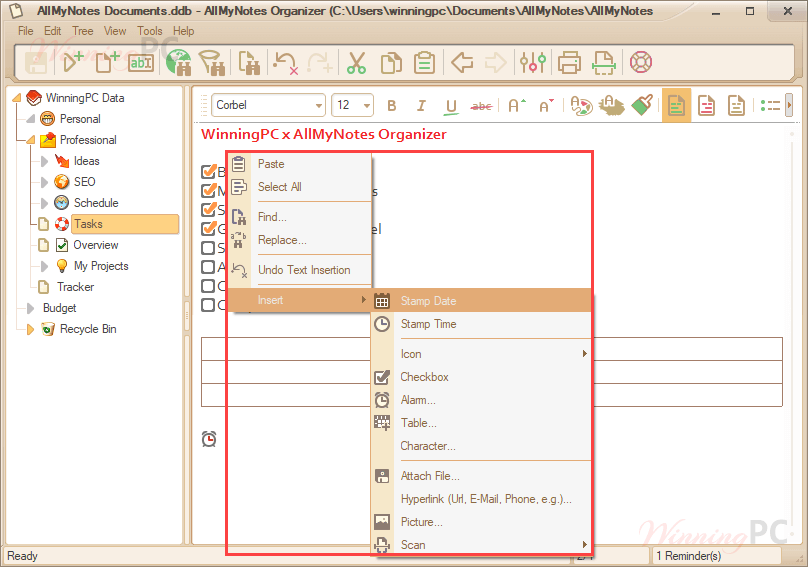
Task: Open the settings sliders icon
Action: tap(532, 62)
